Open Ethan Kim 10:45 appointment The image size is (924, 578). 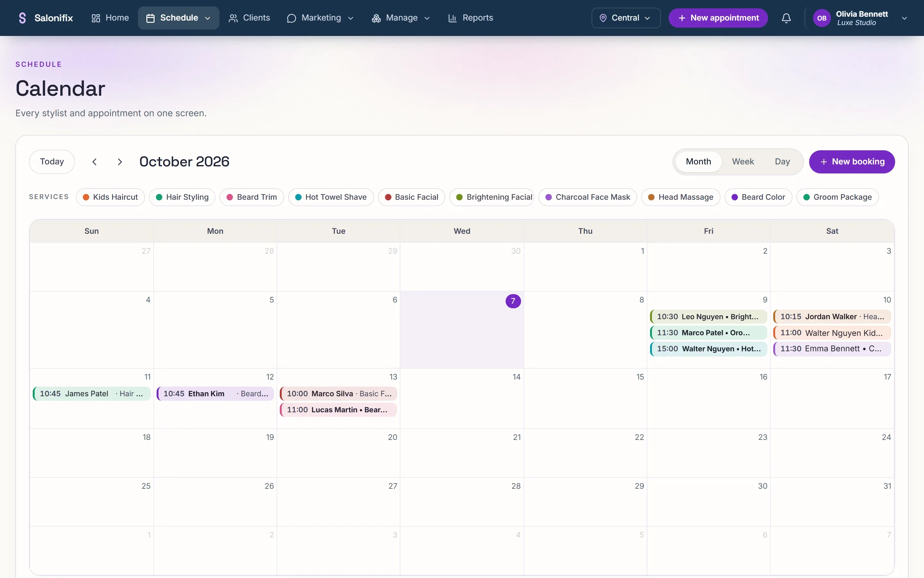[x=215, y=394]
